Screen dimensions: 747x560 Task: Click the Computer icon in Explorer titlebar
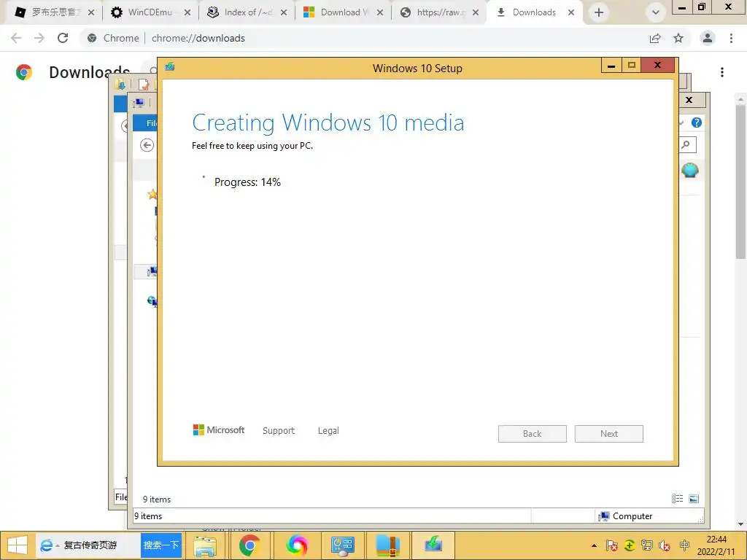(x=139, y=102)
